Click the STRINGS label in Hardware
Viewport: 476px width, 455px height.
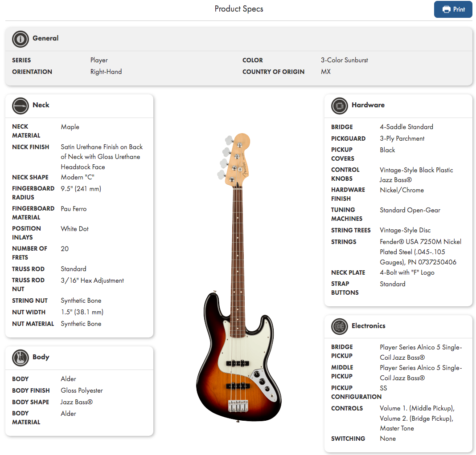344,242
